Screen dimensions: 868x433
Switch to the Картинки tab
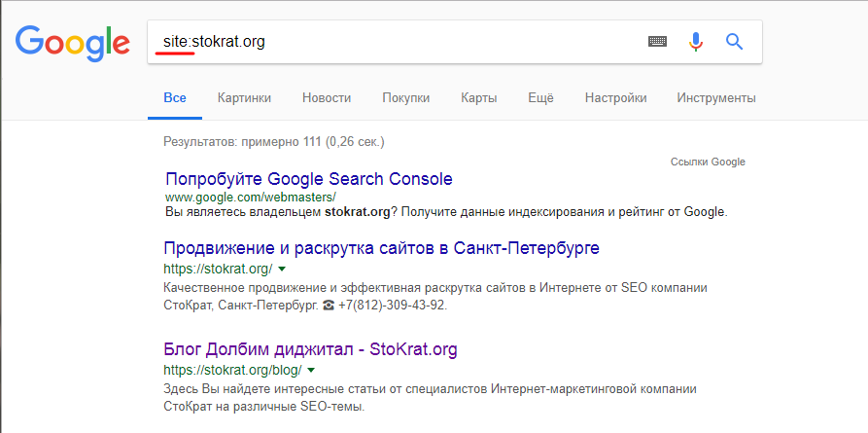tap(244, 98)
